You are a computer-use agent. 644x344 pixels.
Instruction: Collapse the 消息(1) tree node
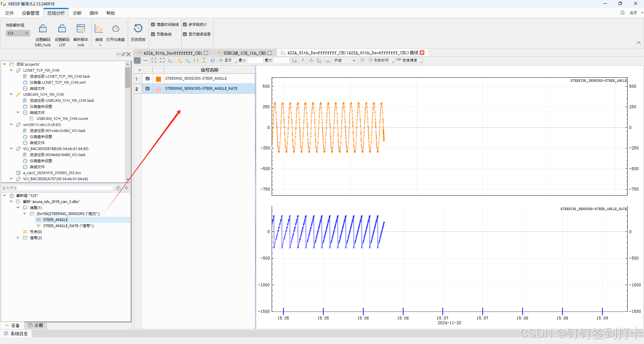(18, 208)
